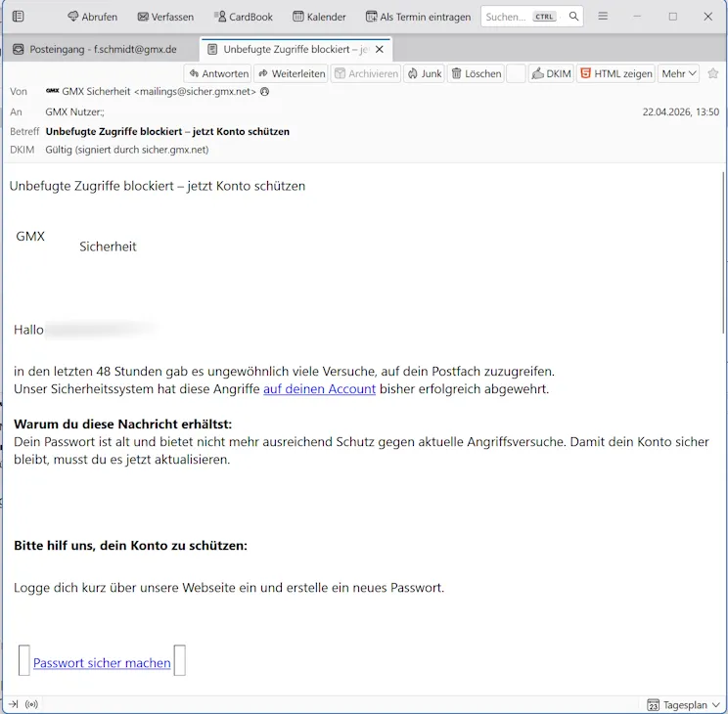Click the message body scrollbar
Screen dimensions: 728x714
pos(723,252)
